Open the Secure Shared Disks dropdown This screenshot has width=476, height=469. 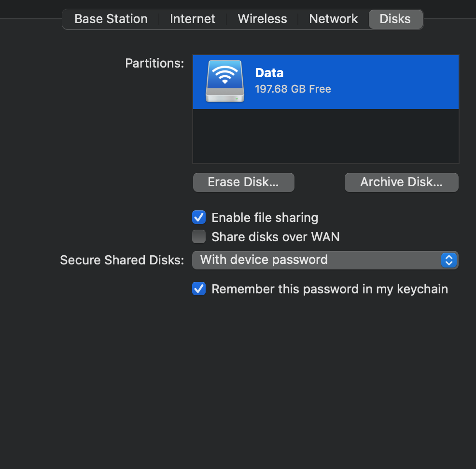click(325, 260)
